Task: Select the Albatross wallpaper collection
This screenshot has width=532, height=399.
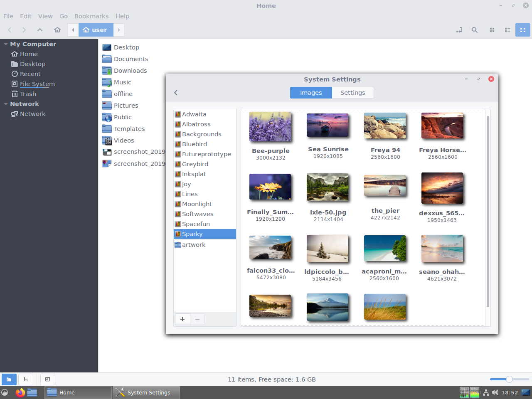Action: [x=205, y=124]
